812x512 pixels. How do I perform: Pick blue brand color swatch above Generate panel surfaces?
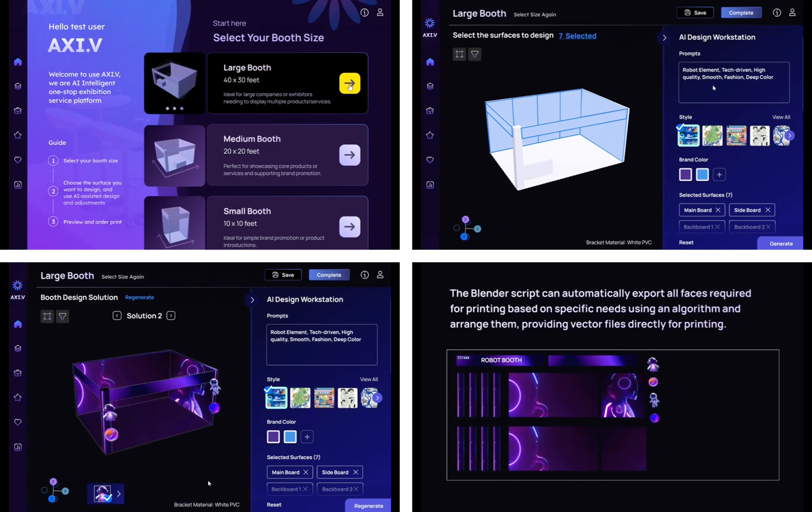(x=702, y=174)
